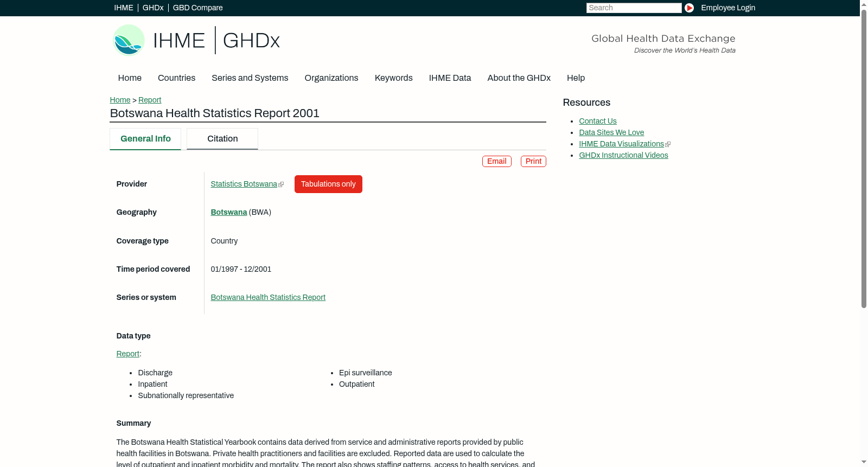Click the scrollbar down arrow
This screenshot has height=467, width=868.
(864, 462)
